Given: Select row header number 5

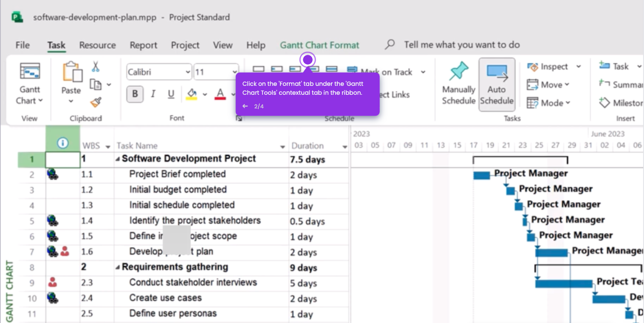Looking at the screenshot, I should tap(32, 221).
